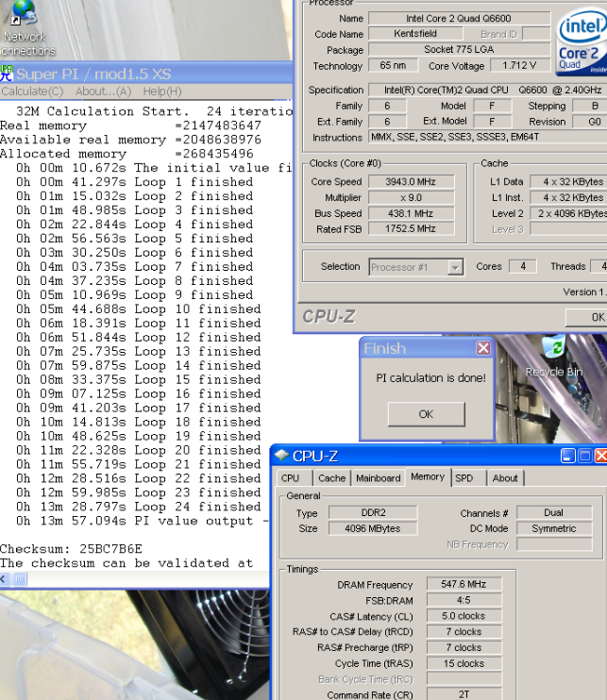Screen dimensions: 607x700
Task: Click the Super PI title bar icon
Action: click(7, 74)
